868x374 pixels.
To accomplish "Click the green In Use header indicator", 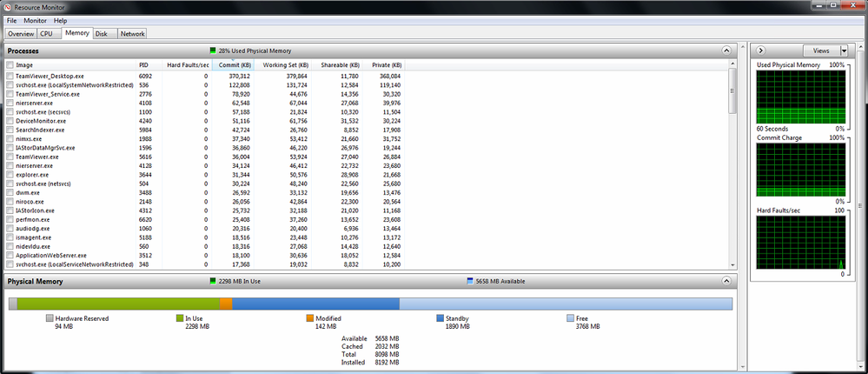I will coord(213,281).
